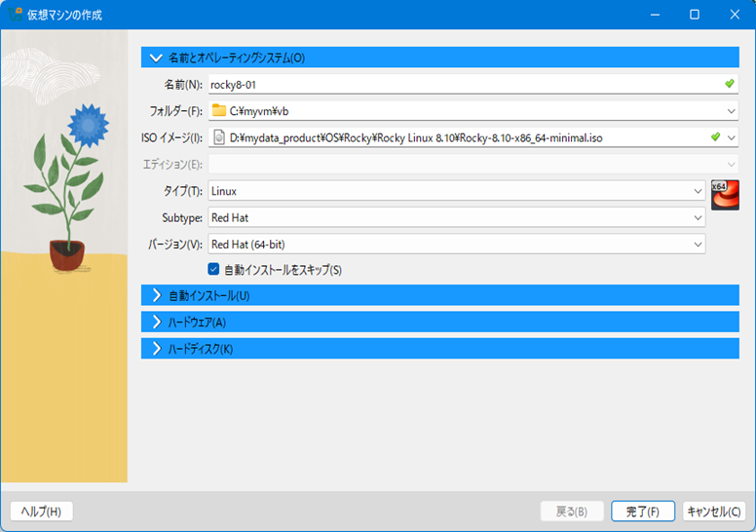The width and height of the screenshot is (756, 532).
Task: Toggle the skip unattended install checkbox
Action: click(x=213, y=269)
